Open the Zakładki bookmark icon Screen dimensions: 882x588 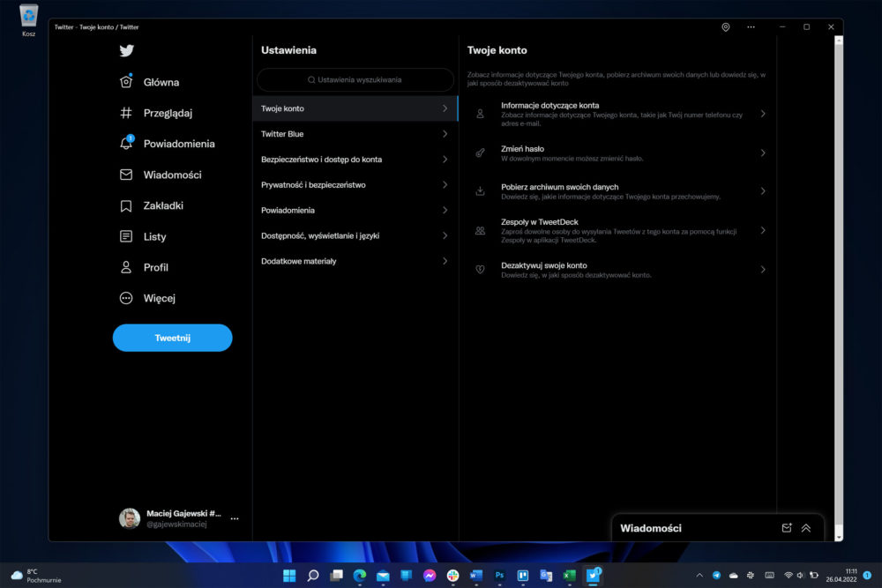(126, 205)
